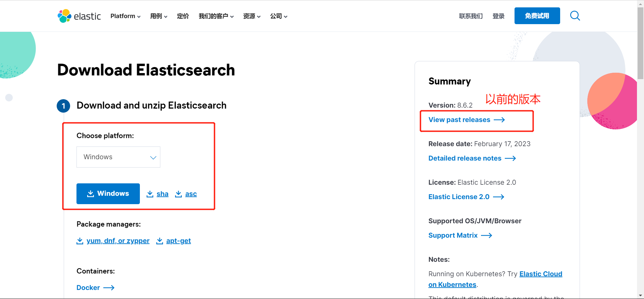This screenshot has width=644, height=299.
Task: Open the Platform menu
Action: tap(125, 16)
